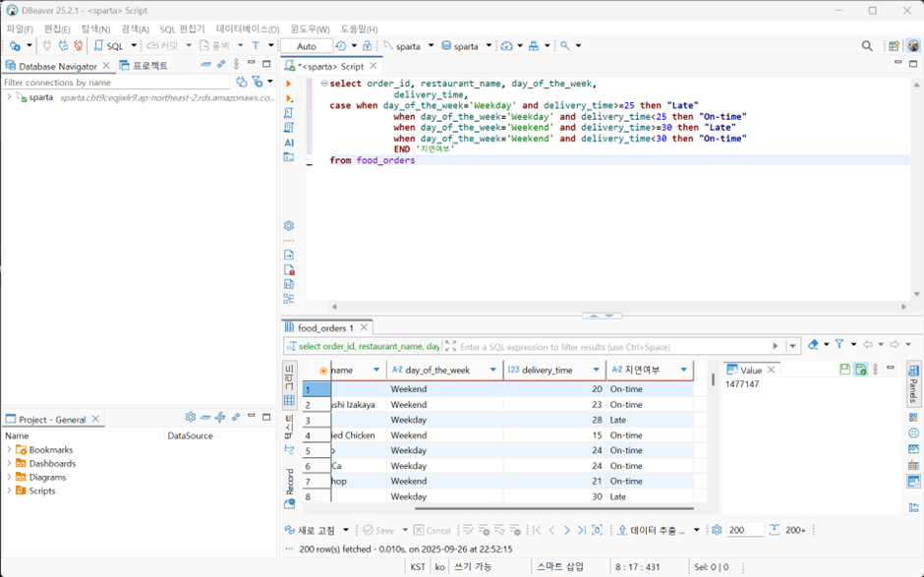Open the Panels toggle on the results right edge
Screen dimensions: 924x577
pyautogui.click(x=913, y=383)
